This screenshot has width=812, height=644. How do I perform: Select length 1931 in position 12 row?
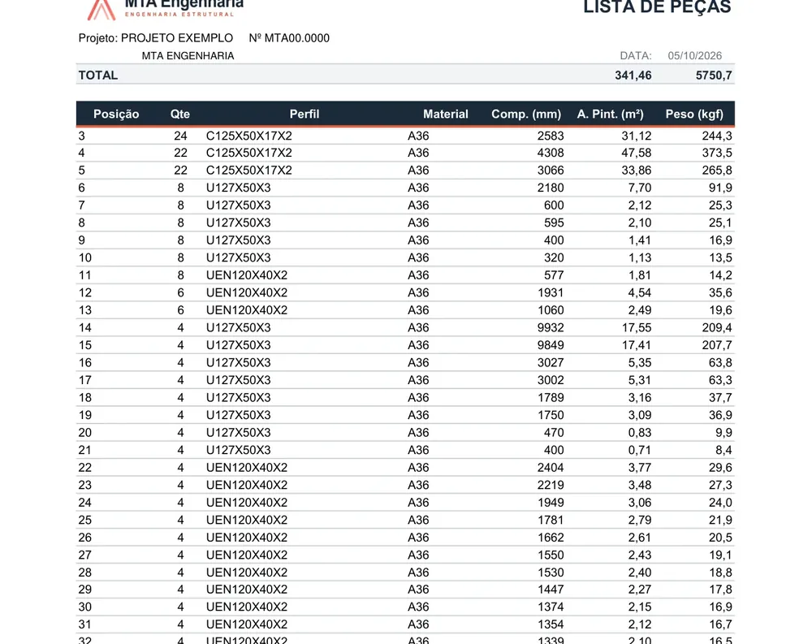point(551,293)
